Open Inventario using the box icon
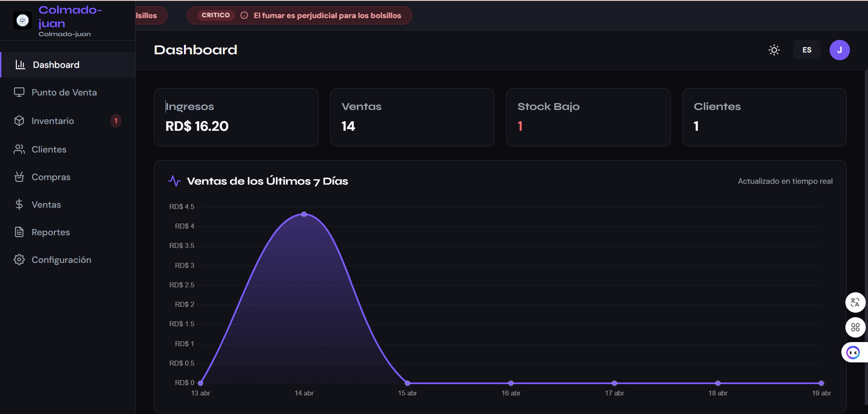Viewport: 868px width, 414px height. pyautogui.click(x=19, y=120)
